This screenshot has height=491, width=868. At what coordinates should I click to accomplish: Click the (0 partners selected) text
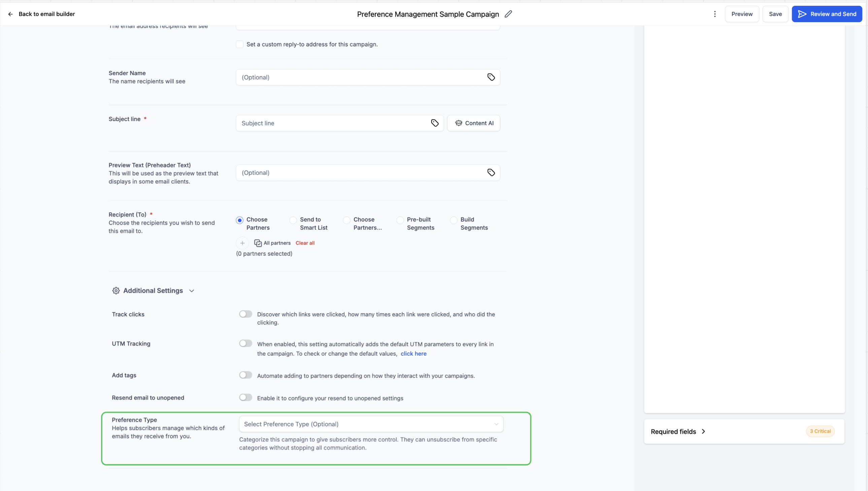coord(264,254)
